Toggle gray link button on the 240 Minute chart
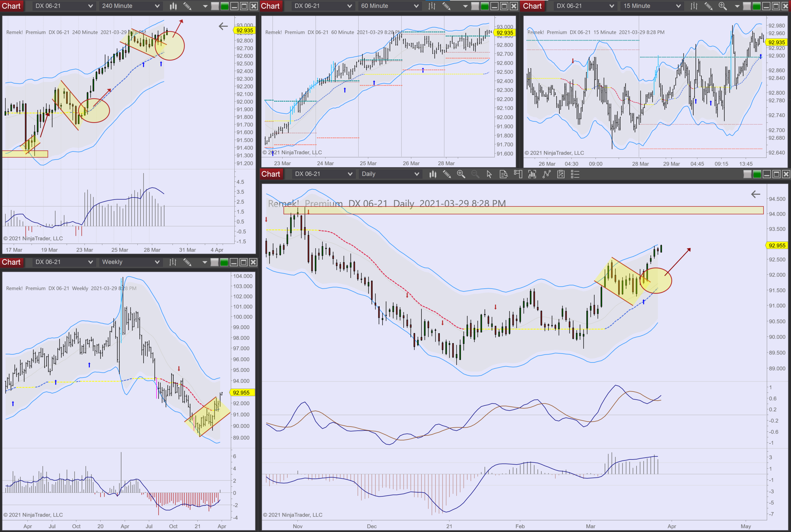This screenshot has height=532, width=791. (215, 6)
